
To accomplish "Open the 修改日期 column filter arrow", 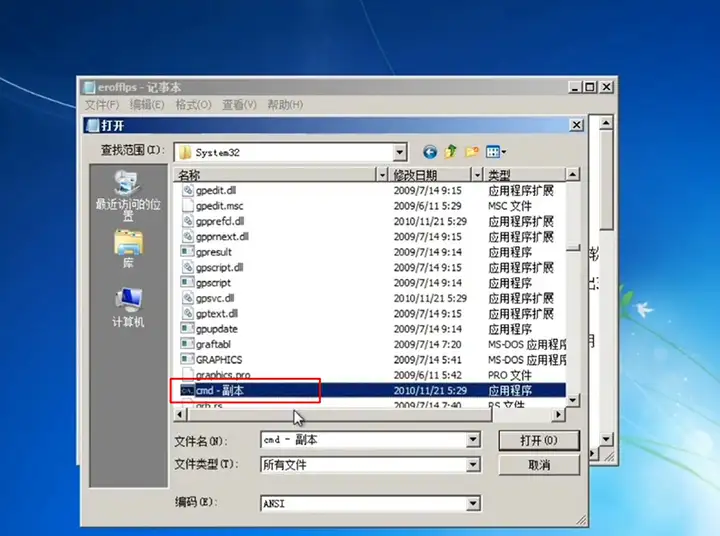I will pos(477,175).
